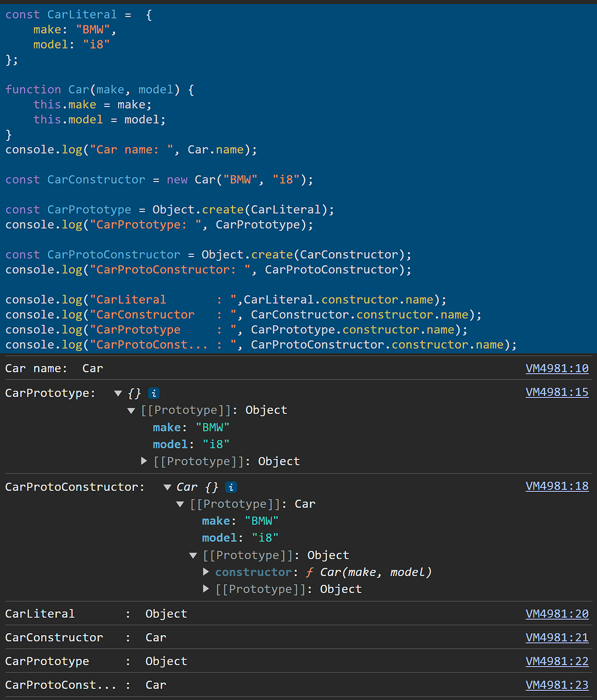
Task: Click the CarProtoConstructor.constructor.name code line
Action: [261, 345]
